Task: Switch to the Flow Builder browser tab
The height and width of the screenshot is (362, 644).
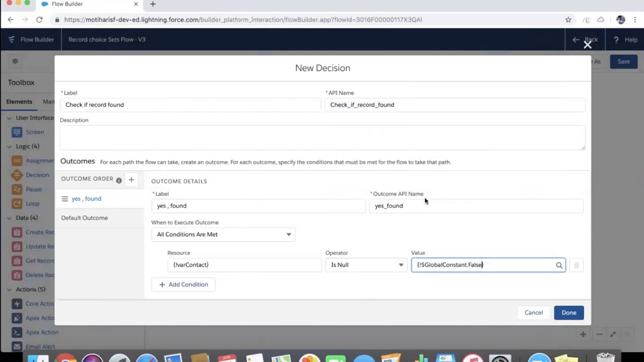Action: (90, 5)
